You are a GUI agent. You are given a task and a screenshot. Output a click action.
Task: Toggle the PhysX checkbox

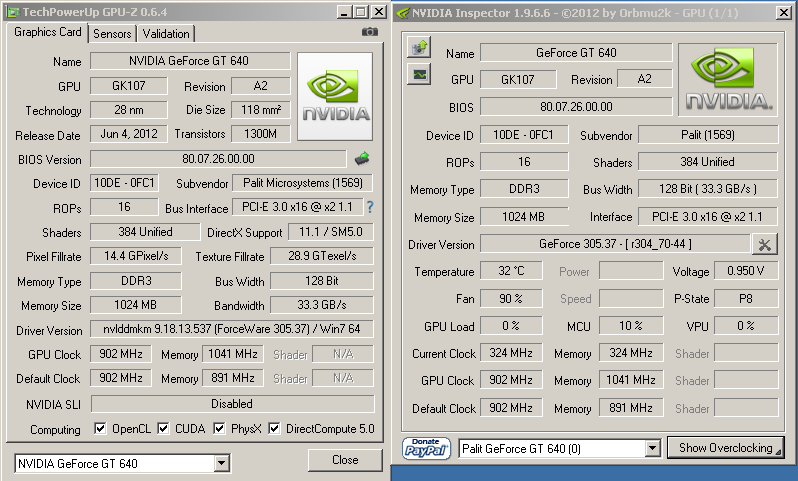point(220,429)
